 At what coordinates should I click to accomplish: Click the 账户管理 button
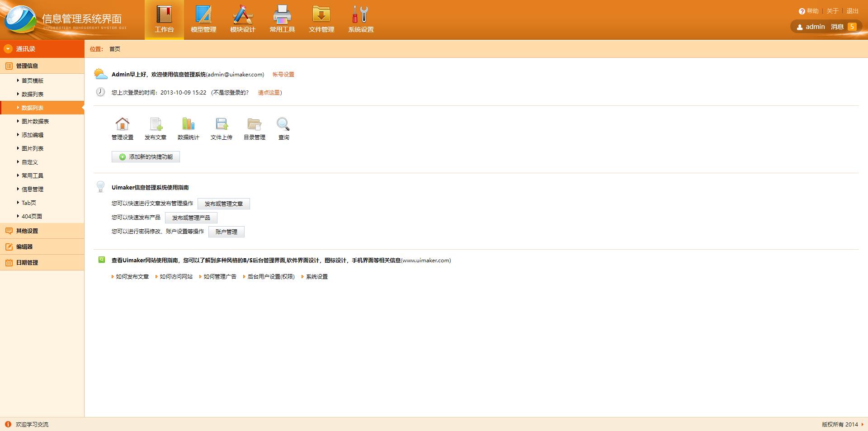(226, 232)
